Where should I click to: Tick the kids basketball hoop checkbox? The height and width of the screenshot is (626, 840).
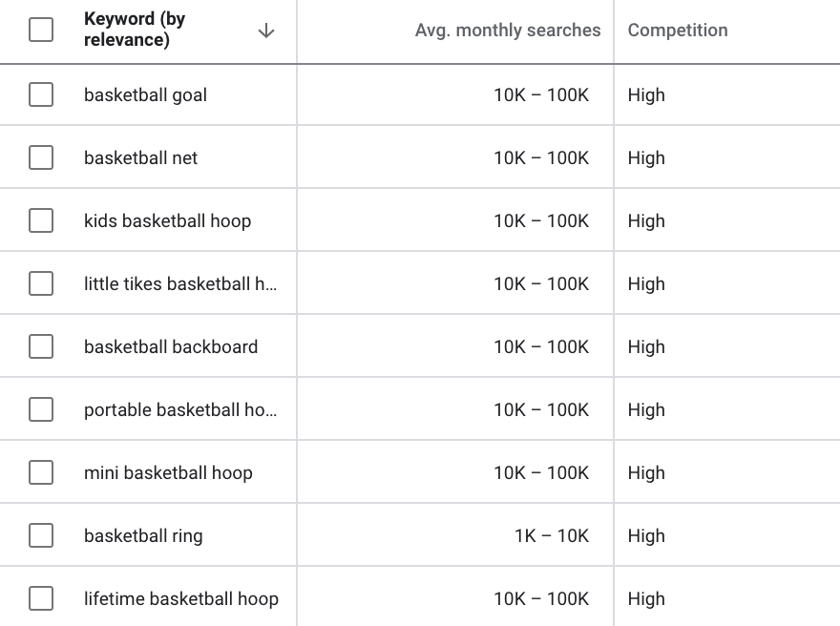pyautogui.click(x=41, y=220)
